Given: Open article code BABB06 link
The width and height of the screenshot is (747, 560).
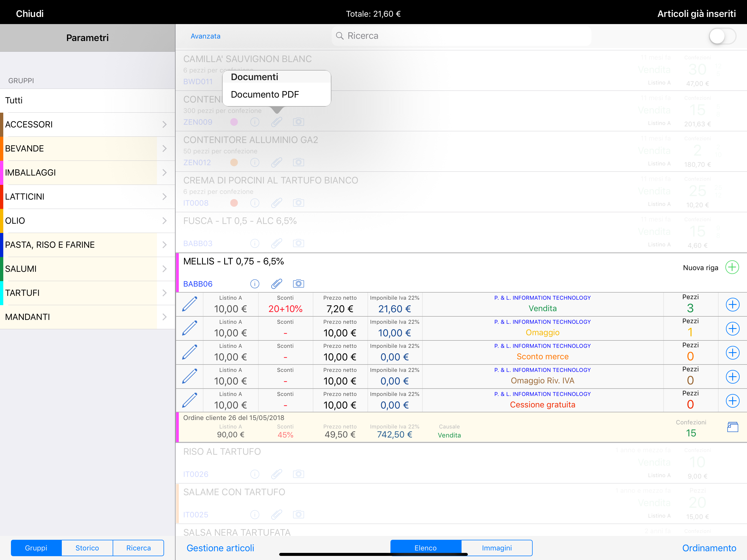Looking at the screenshot, I should (x=198, y=284).
